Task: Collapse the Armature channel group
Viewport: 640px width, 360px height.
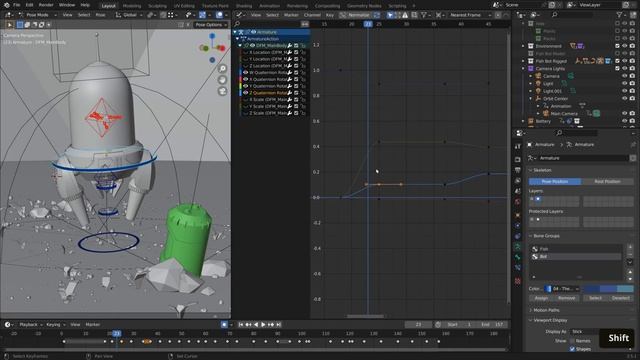Action: pos(236,32)
